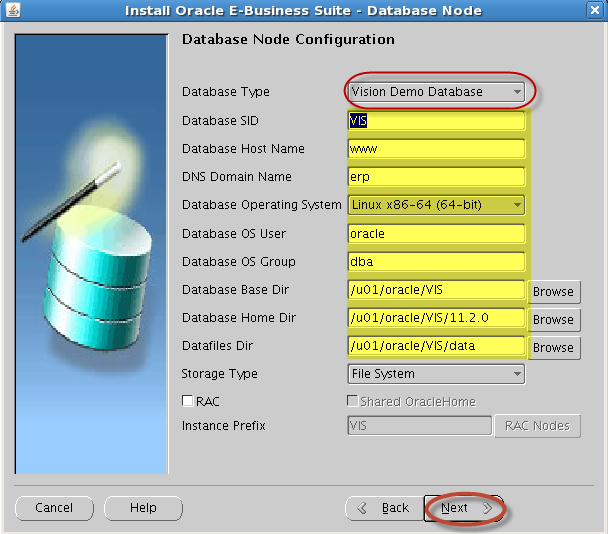Image resolution: width=608 pixels, height=534 pixels.
Task: Open the Help dialog
Action: coord(143,508)
